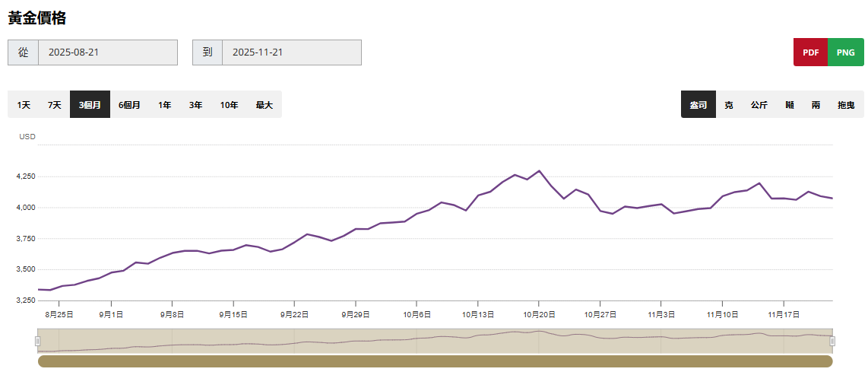Switch chart to the 1年 range

[164, 105]
